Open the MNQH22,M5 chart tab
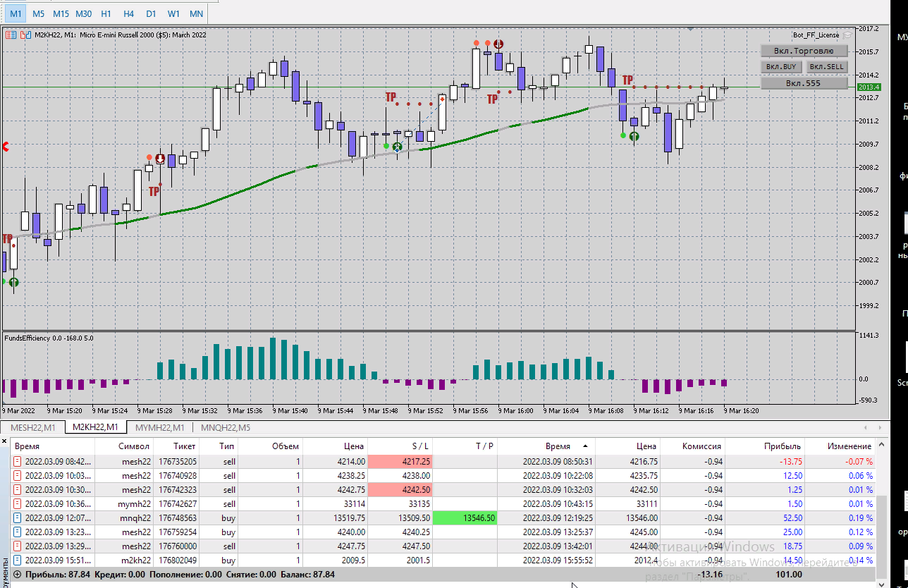Screen dimensions: 908x588 point(226,427)
